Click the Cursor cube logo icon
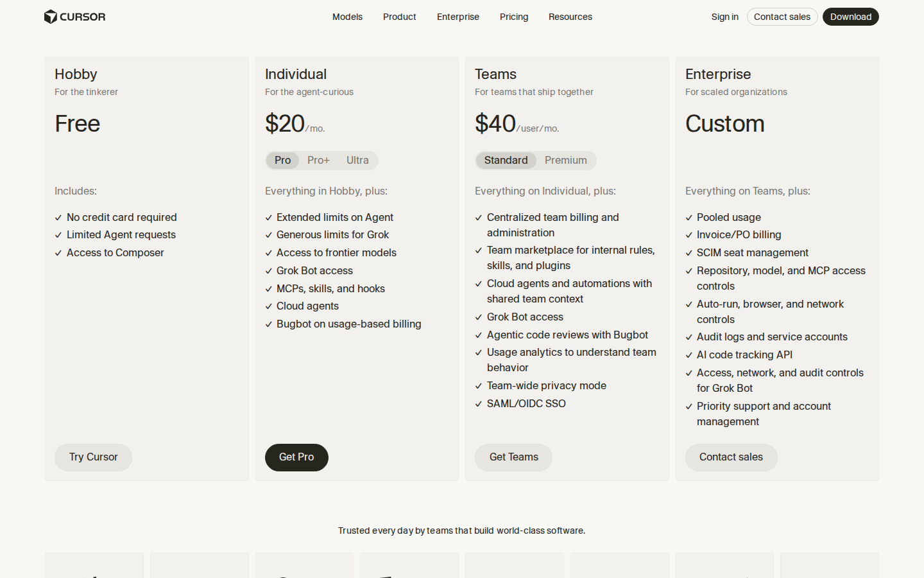The width and height of the screenshot is (924, 578). (x=50, y=17)
